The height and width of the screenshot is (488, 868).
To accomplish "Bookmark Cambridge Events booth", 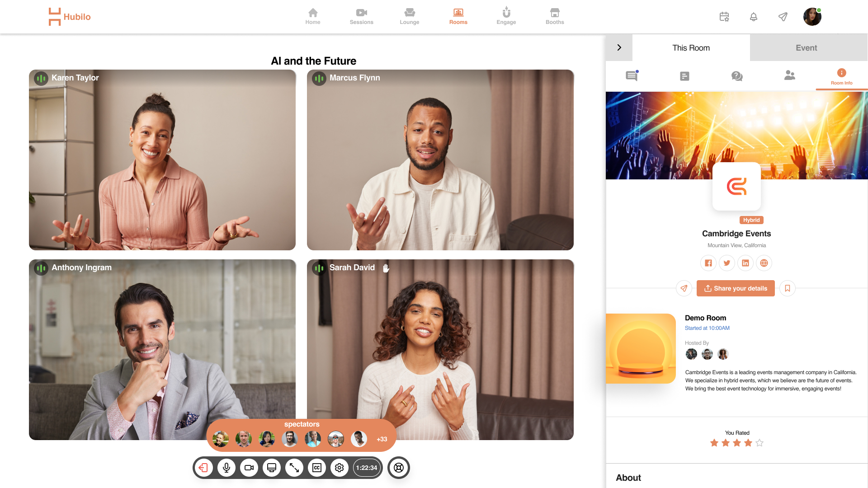I will pos(787,288).
